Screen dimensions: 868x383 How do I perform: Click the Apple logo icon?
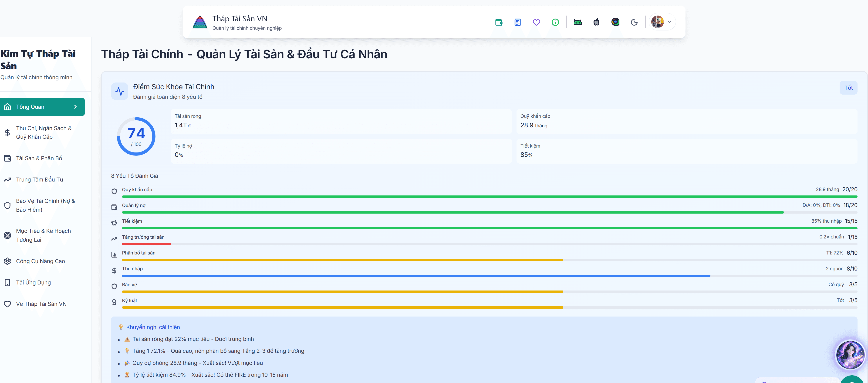(596, 22)
